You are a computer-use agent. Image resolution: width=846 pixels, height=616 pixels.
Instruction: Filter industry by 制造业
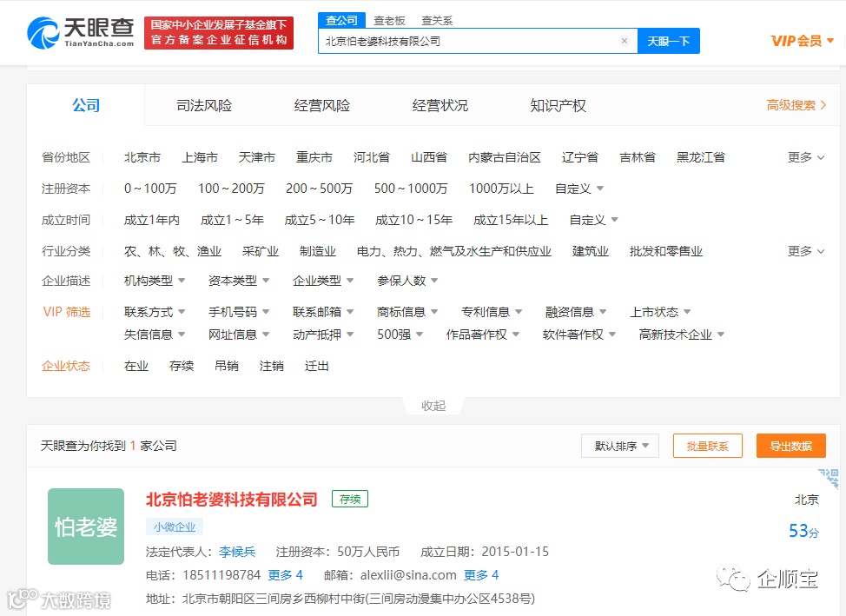(x=318, y=251)
